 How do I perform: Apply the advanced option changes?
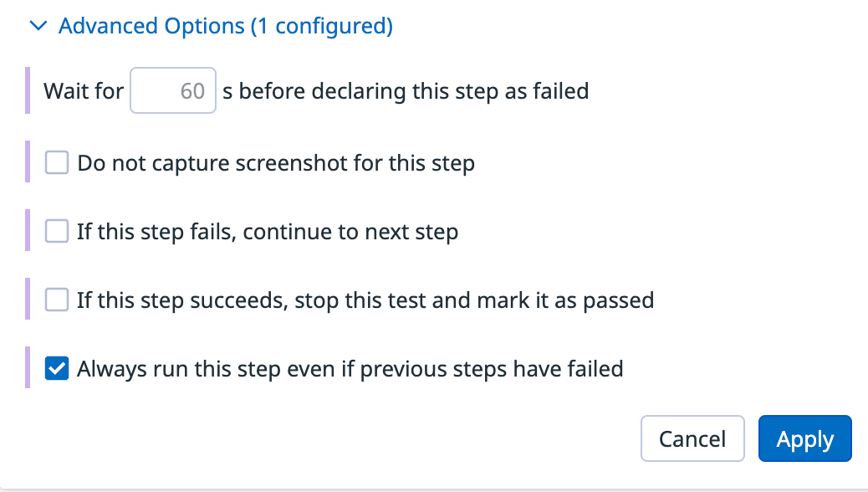[804, 439]
